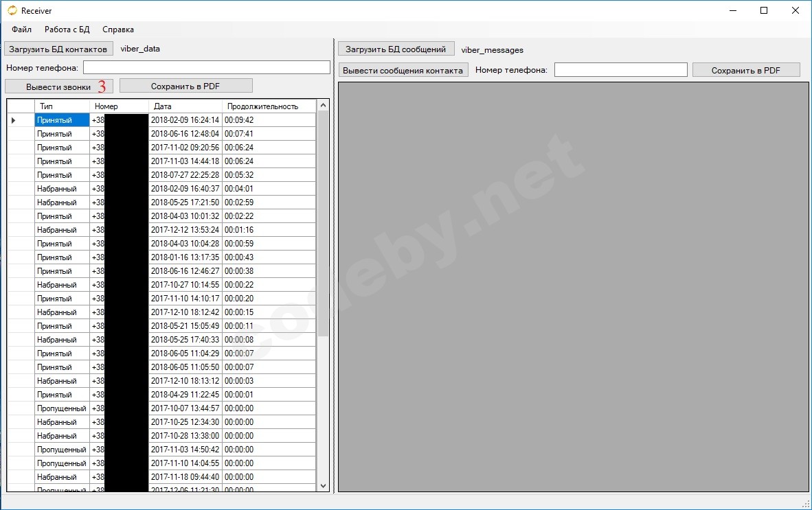
Task: Click the highlighted Принятый cell in first row
Action: click(x=62, y=120)
